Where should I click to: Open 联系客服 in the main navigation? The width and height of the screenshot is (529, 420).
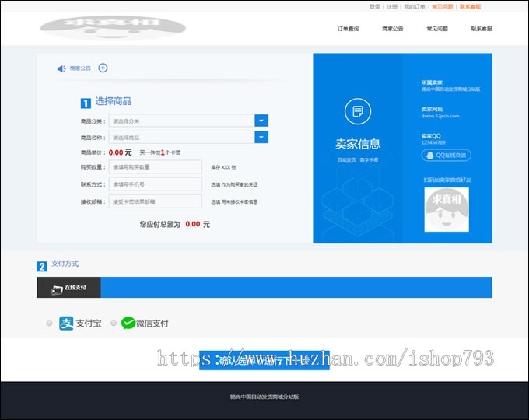pos(482,29)
